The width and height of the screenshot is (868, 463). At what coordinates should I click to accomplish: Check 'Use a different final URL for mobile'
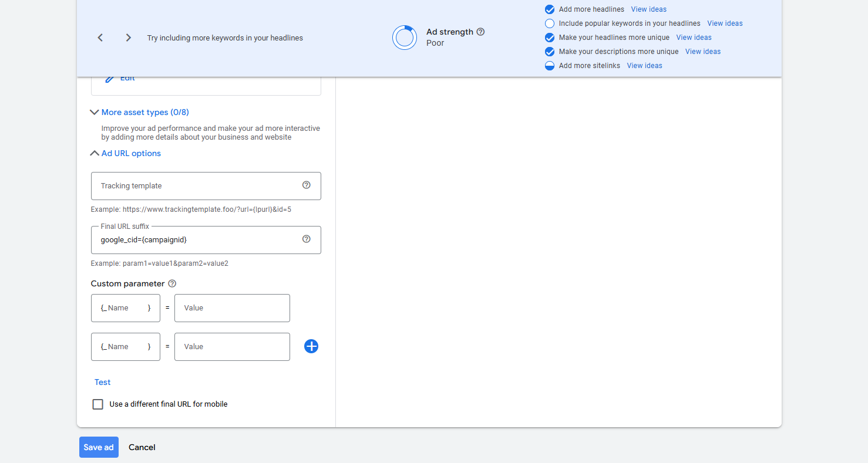pos(98,404)
